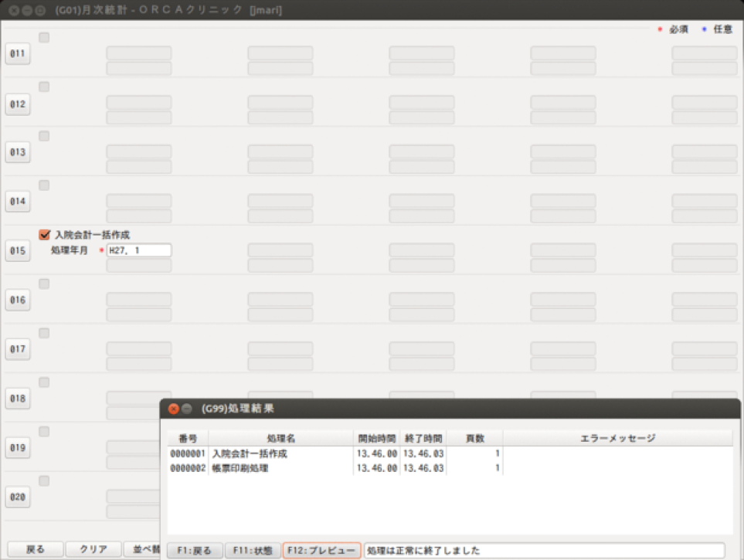The image size is (744, 560).
Task: Uncheck the 入院会計一括作成 checkbox
Action: point(44,235)
